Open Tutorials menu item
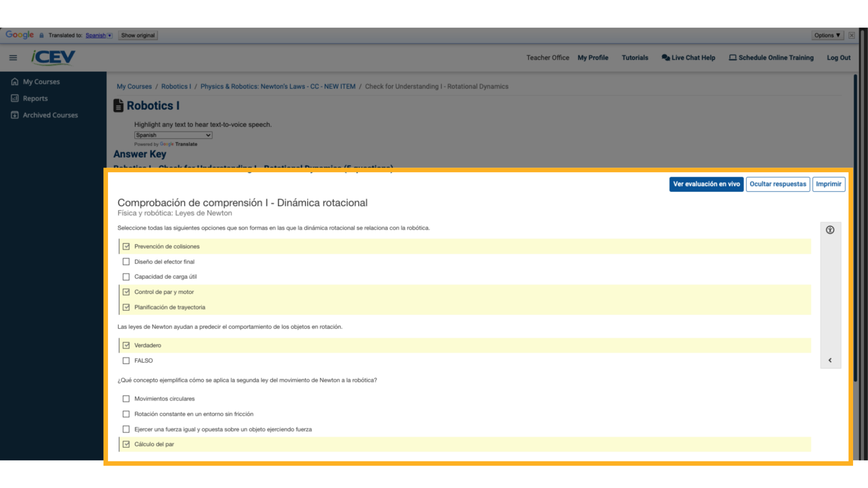Viewport: 868px width, 488px height. 635,58
